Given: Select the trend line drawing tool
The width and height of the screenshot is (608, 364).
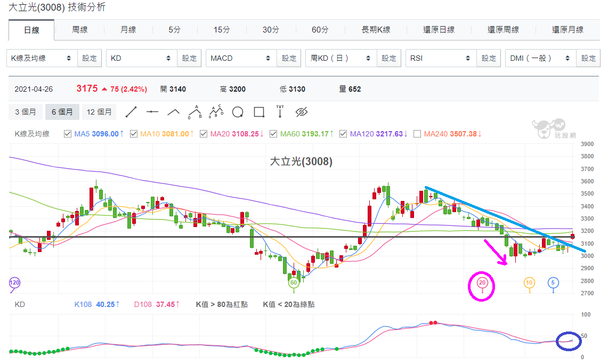Looking at the screenshot, I should click(131, 112).
